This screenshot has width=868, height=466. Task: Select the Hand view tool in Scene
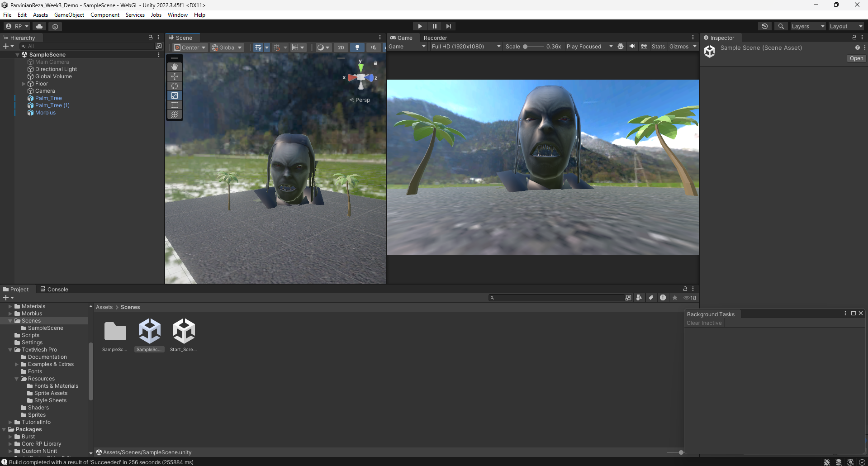coord(175,67)
